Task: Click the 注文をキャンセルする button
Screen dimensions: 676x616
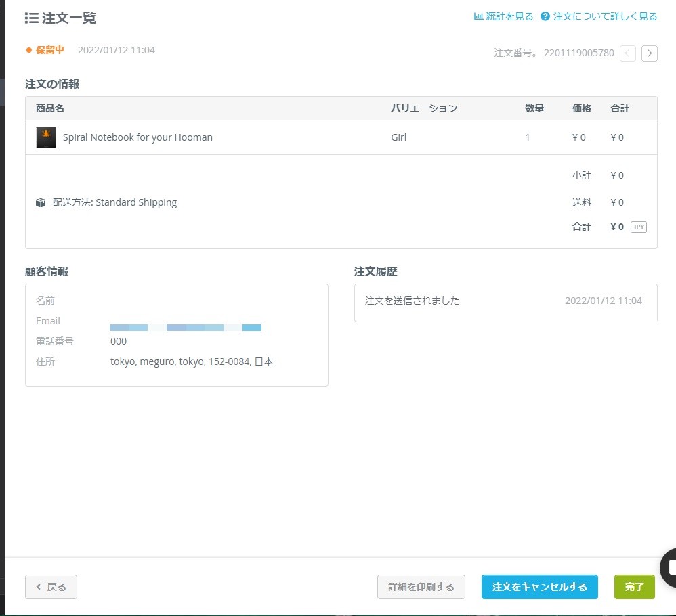Action: coord(540,587)
